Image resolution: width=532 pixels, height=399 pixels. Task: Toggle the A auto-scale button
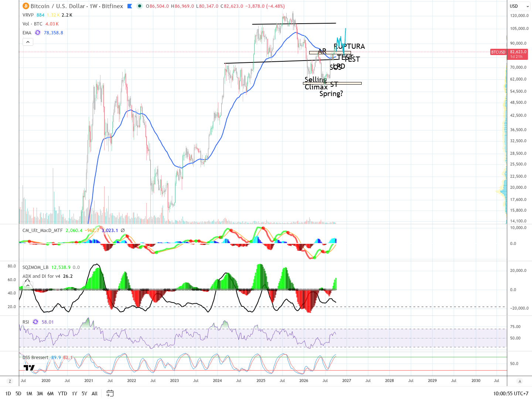click(x=520, y=381)
